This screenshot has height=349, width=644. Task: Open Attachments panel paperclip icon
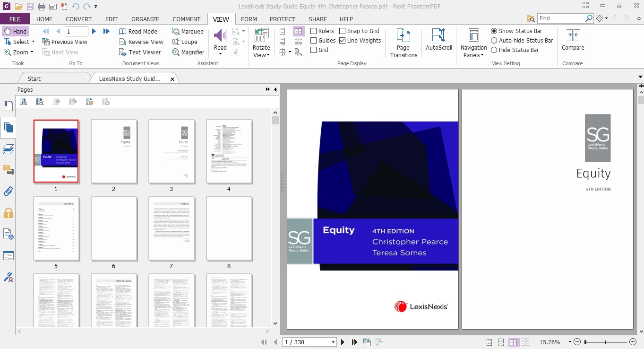(x=8, y=192)
